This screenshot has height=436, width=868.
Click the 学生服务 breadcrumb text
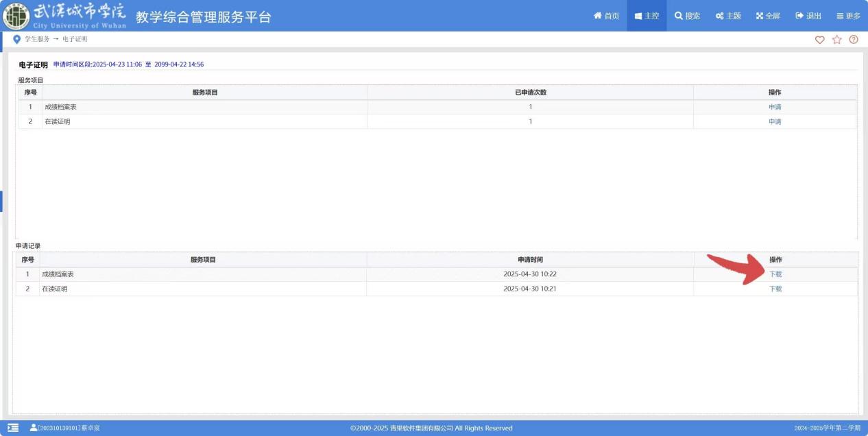(37, 40)
